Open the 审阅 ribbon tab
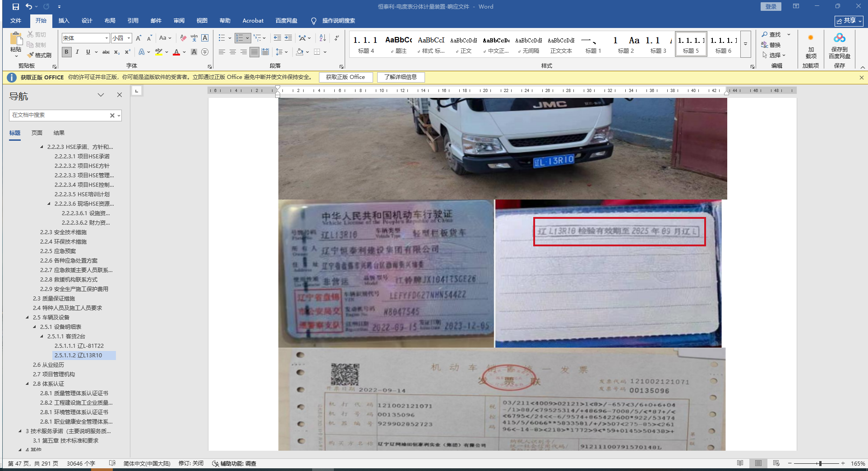Image resolution: width=868 pixels, height=471 pixels. click(179, 21)
